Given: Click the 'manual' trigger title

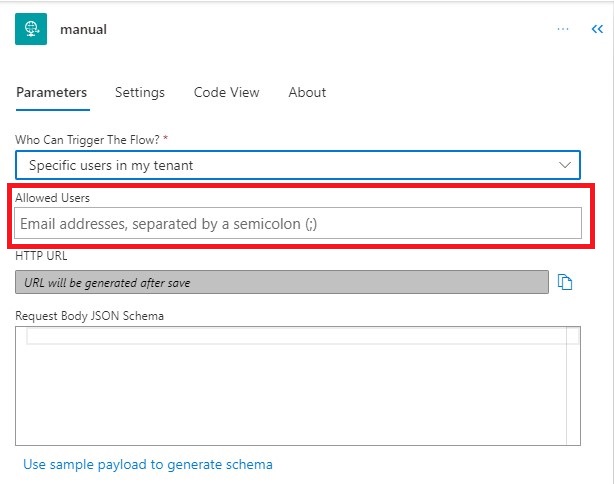Looking at the screenshot, I should pyautogui.click(x=83, y=30).
